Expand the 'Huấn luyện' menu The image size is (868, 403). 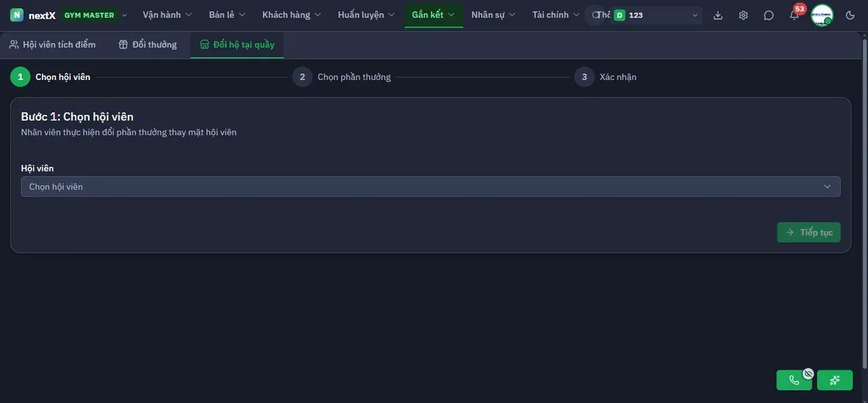click(x=367, y=15)
